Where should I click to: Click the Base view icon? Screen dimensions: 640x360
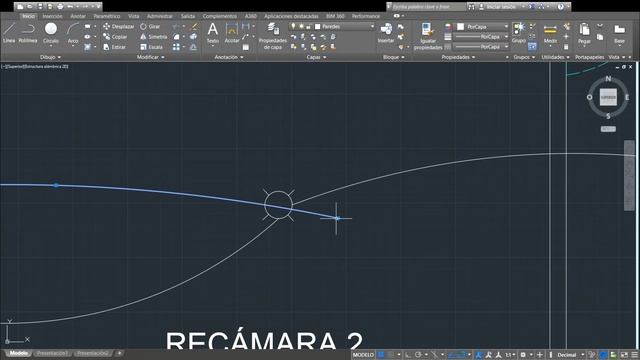click(x=619, y=33)
